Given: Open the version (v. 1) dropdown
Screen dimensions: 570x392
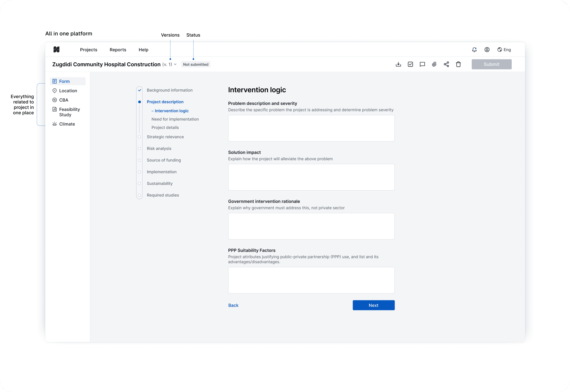Looking at the screenshot, I should pyautogui.click(x=170, y=64).
